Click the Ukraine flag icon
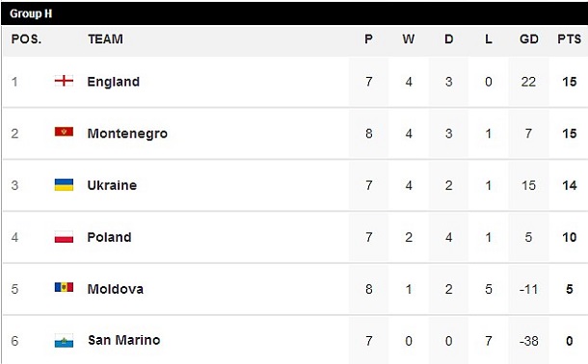588x364 pixels. 64,185
